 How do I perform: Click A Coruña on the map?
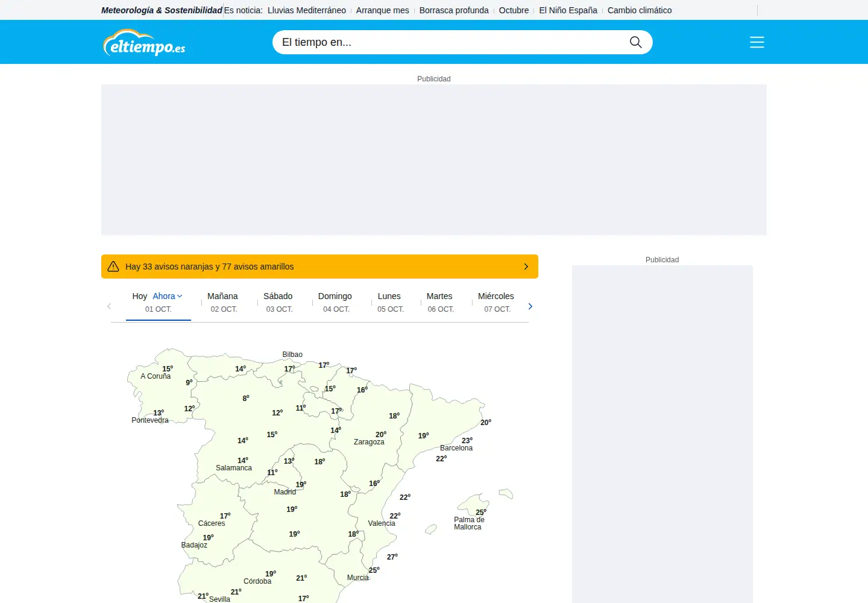tap(156, 376)
